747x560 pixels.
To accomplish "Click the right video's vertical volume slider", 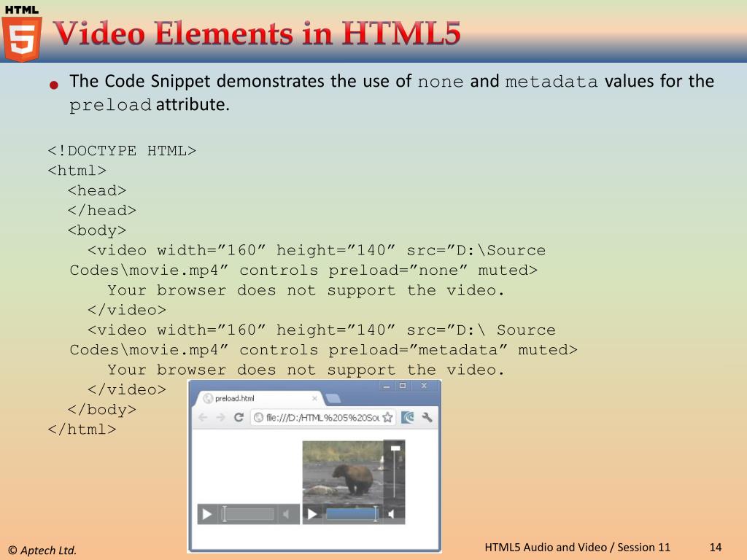I will (x=395, y=472).
